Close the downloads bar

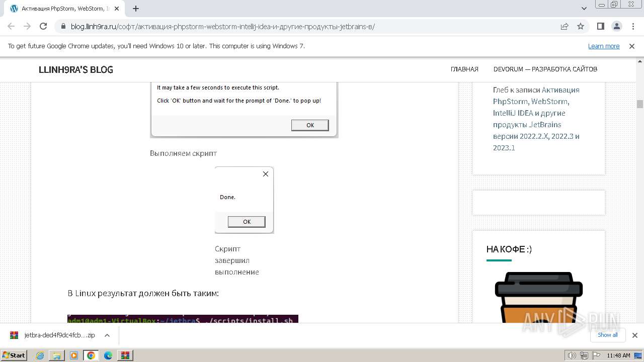[x=635, y=335]
